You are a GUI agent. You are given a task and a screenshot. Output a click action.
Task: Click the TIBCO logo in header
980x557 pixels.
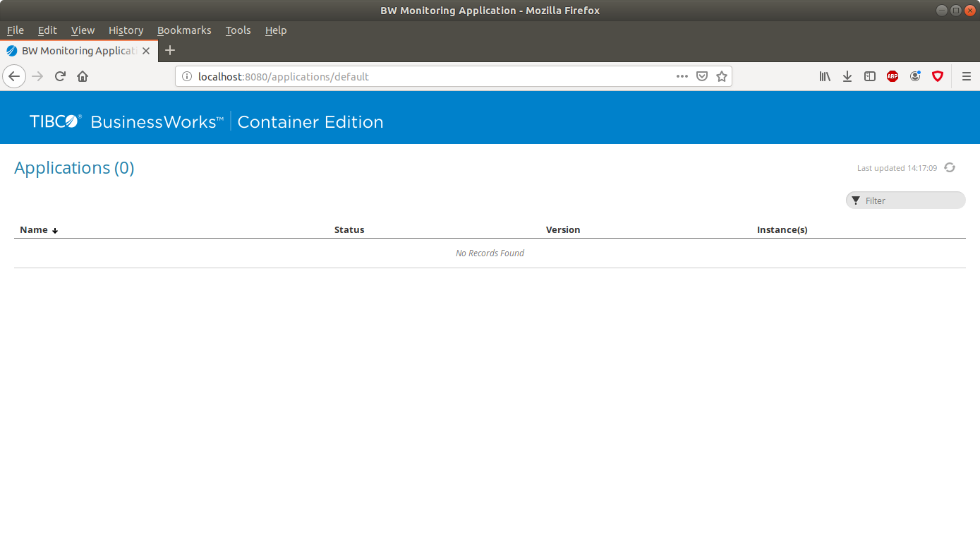point(56,121)
